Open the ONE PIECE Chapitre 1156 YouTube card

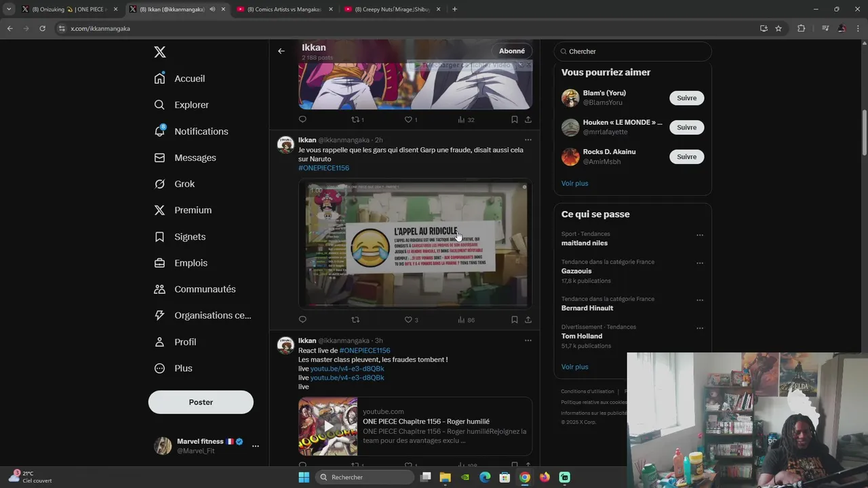[415, 426]
